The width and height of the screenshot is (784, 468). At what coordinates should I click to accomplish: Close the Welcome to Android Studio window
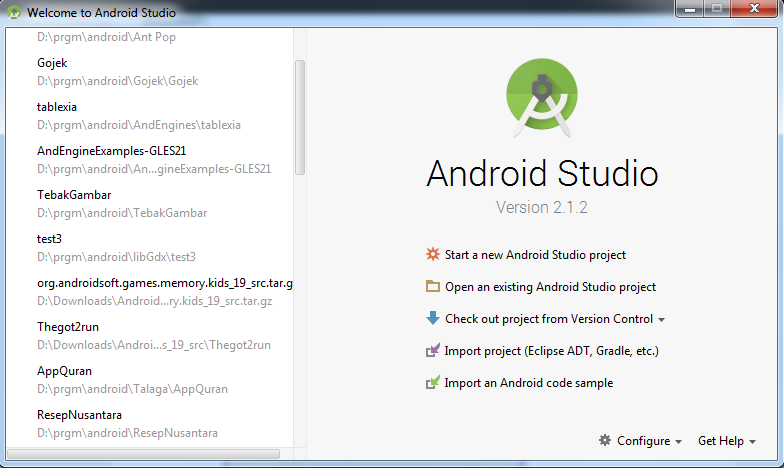754,8
